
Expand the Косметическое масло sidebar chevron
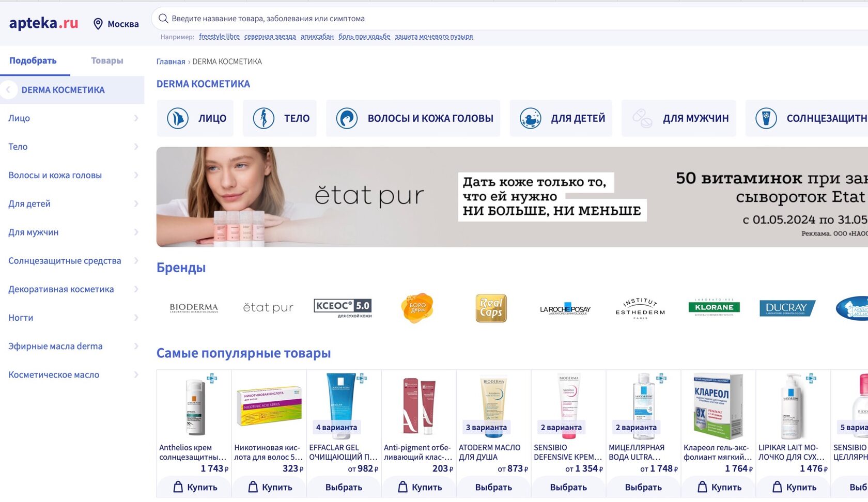(x=136, y=374)
